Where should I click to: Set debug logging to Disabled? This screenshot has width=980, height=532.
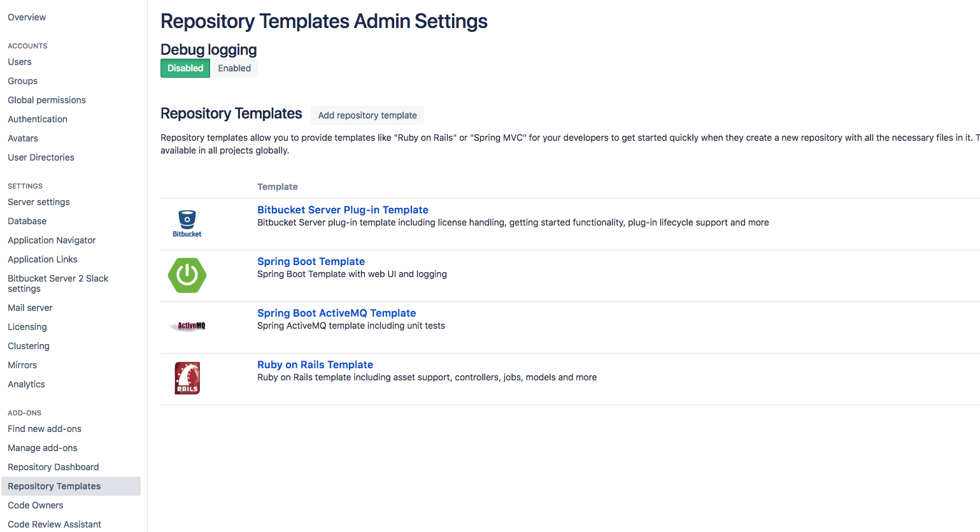point(185,68)
